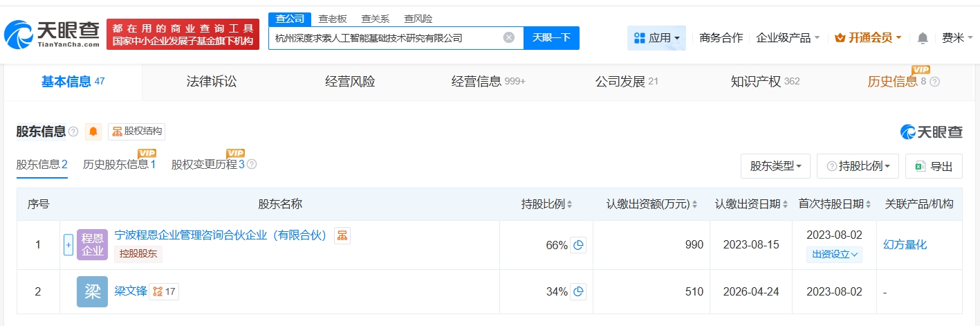The height and width of the screenshot is (326, 980).
Task: Expand the 出资设立 dropdown
Action: pyautogui.click(x=835, y=254)
